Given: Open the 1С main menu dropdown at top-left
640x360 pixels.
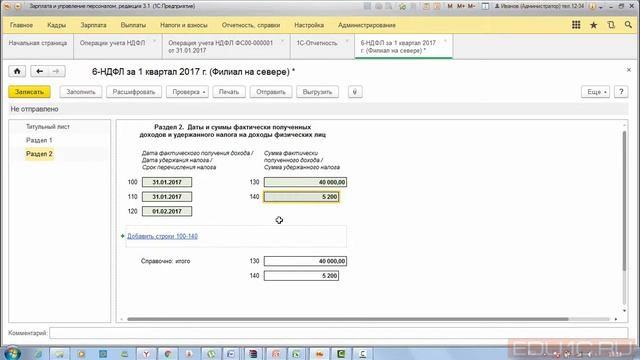Looking at the screenshot, I should (17, 6).
